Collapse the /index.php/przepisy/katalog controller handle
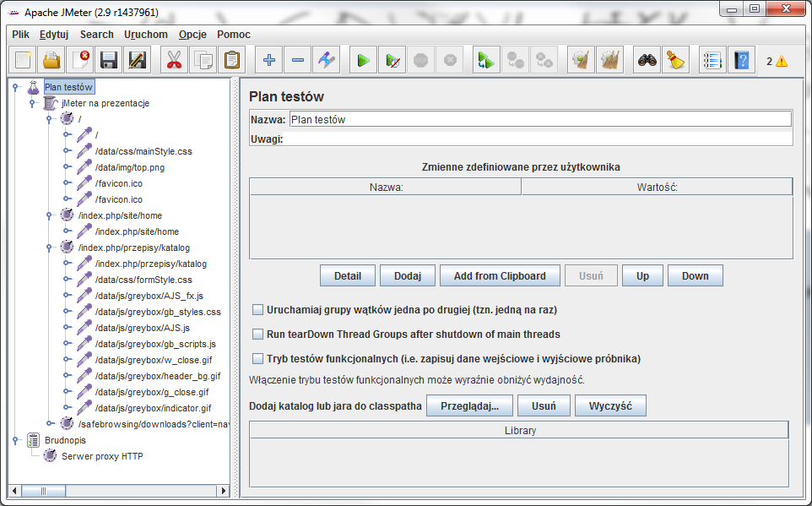Screen dimensions: 812x506 point(49,248)
